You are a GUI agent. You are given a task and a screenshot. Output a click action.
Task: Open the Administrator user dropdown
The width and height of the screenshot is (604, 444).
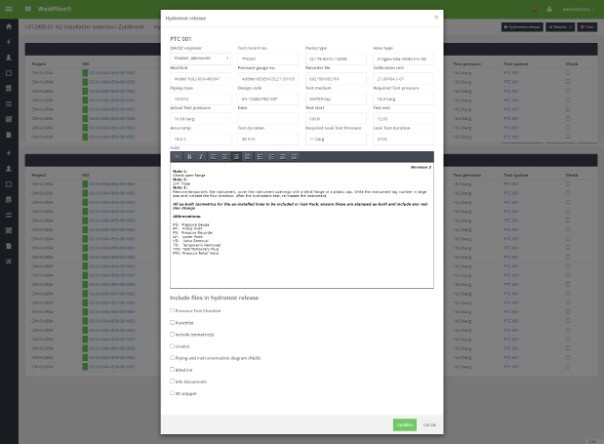pos(578,9)
